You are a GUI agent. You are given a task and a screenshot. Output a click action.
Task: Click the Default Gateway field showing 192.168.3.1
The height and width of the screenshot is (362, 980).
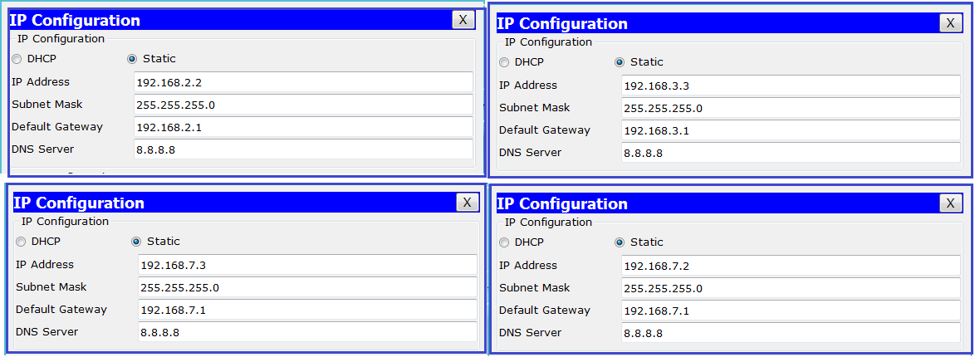tap(791, 130)
